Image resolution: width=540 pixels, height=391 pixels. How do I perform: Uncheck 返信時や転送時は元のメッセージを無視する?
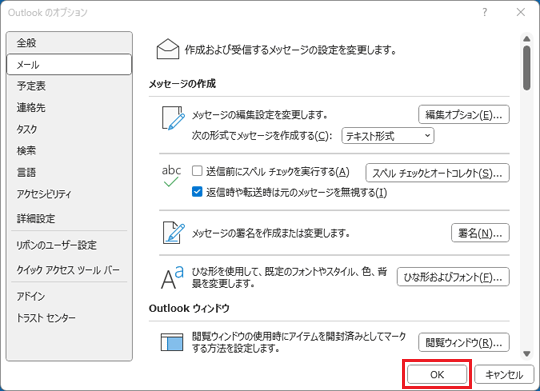[x=197, y=192]
